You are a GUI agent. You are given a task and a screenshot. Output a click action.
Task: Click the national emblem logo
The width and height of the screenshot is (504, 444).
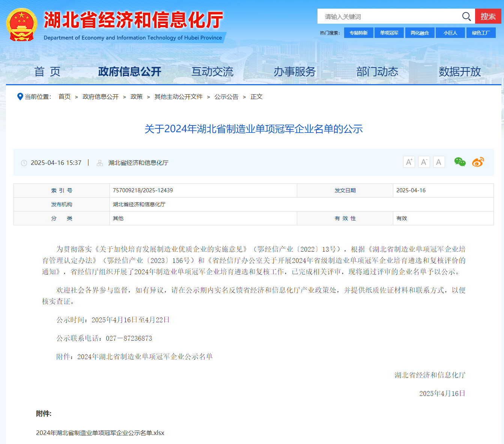click(x=22, y=25)
